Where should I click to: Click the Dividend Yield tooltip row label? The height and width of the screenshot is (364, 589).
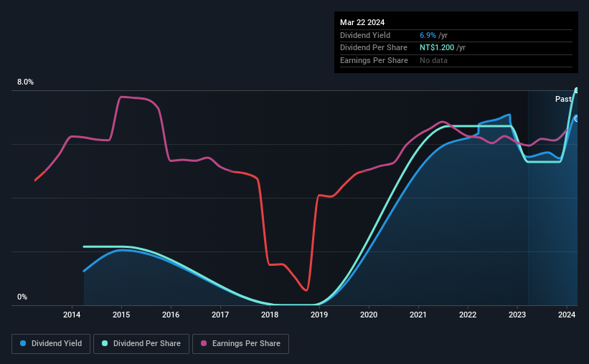tap(365, 35)
